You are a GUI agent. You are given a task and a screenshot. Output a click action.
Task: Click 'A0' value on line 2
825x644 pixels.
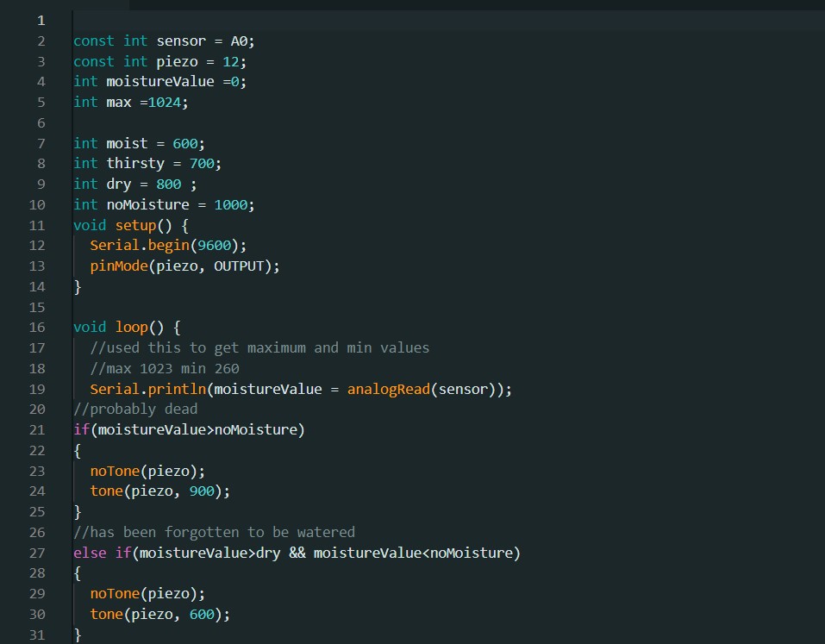point(239,41)
